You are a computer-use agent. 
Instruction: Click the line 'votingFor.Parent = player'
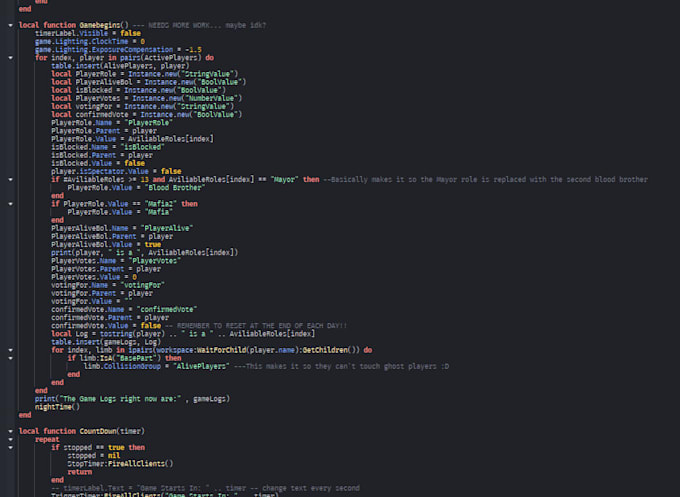pyautogui.click(x=102, y=293)
